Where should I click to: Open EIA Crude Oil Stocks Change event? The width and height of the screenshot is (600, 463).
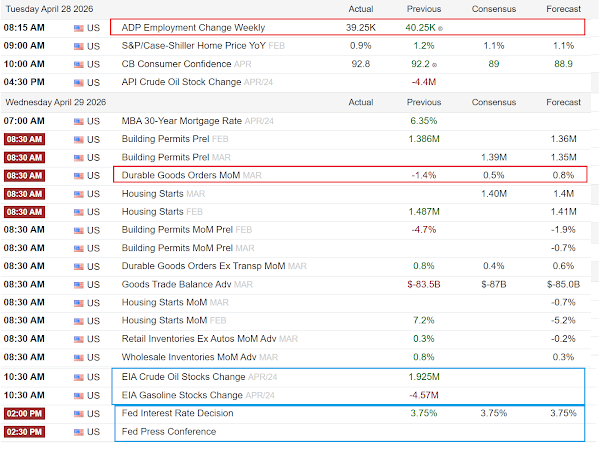[x=183, y=377]
